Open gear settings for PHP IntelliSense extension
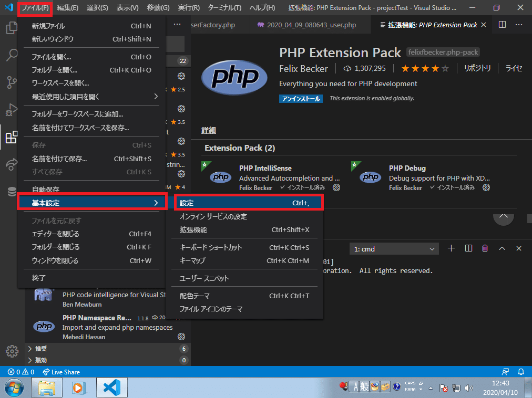The height and width of the screenshot is (398, 532). click(336, 187)
